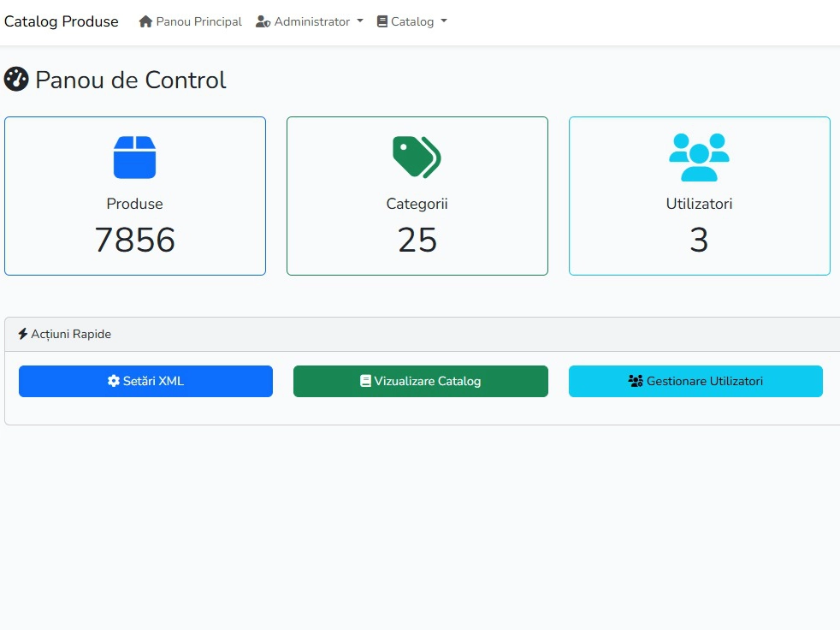Click the users icon on the Utilizatori card

(699, 157)
